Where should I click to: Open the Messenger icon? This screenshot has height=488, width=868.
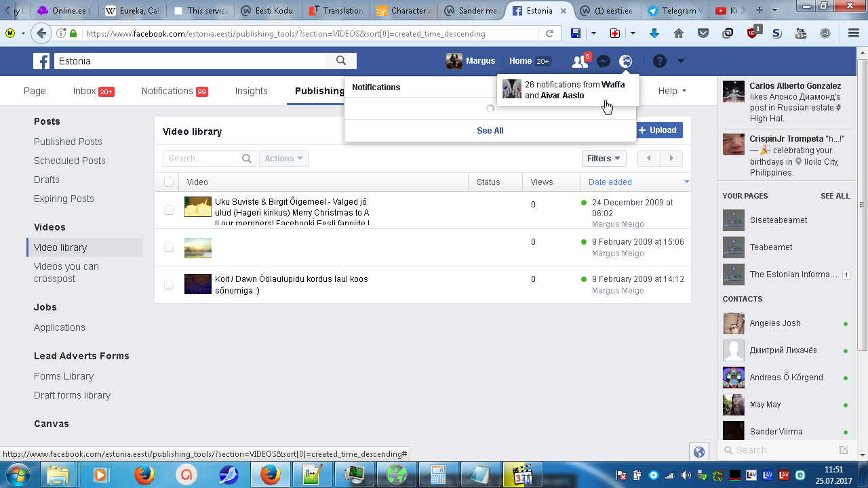pos(604,62)
